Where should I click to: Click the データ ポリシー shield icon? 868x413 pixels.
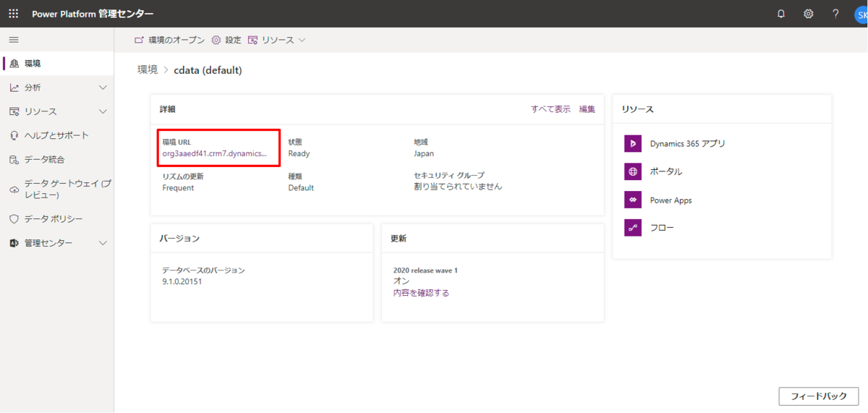click(14, 218)
